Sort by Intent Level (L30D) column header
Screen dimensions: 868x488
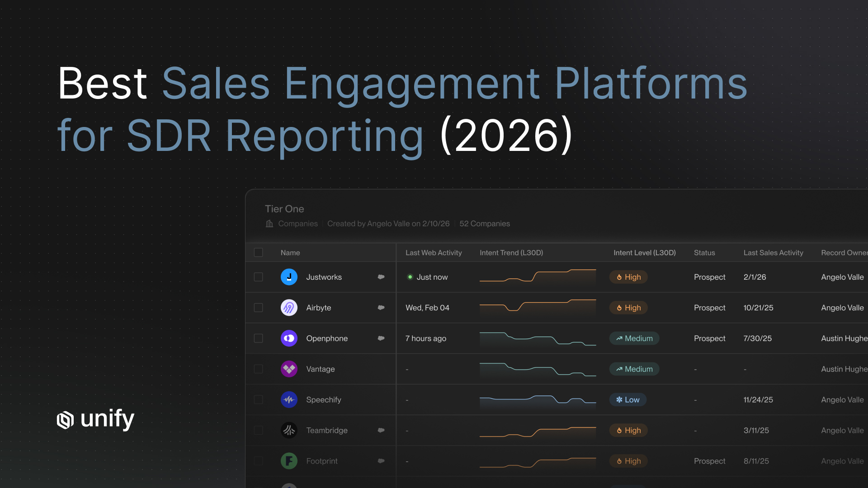pyautogui.click(x=645, y=253)
